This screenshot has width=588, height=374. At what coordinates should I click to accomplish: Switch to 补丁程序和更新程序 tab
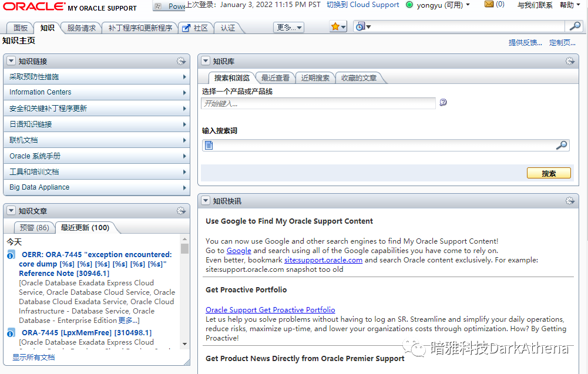coord(140,28)
